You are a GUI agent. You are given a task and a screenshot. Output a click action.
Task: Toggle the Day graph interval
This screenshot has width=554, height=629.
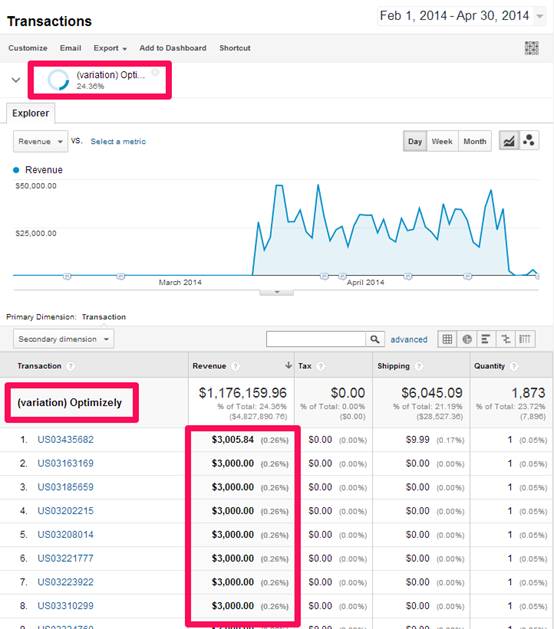click(415, 141)
